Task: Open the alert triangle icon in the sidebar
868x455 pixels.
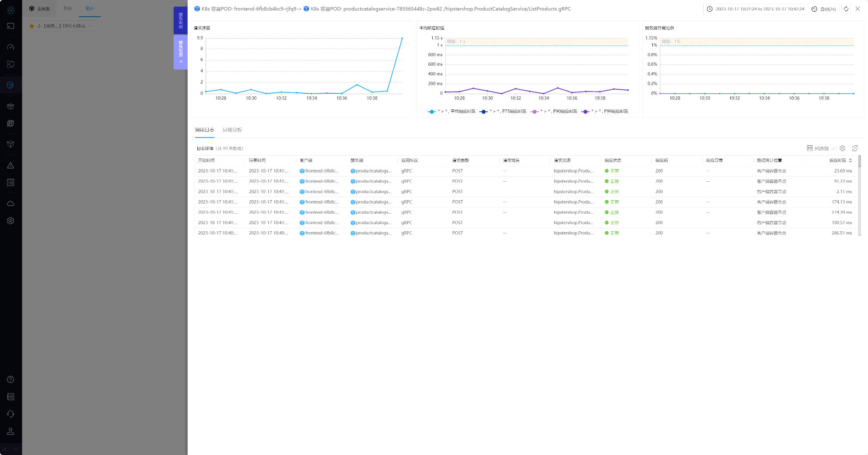Action: pos(11,166)
